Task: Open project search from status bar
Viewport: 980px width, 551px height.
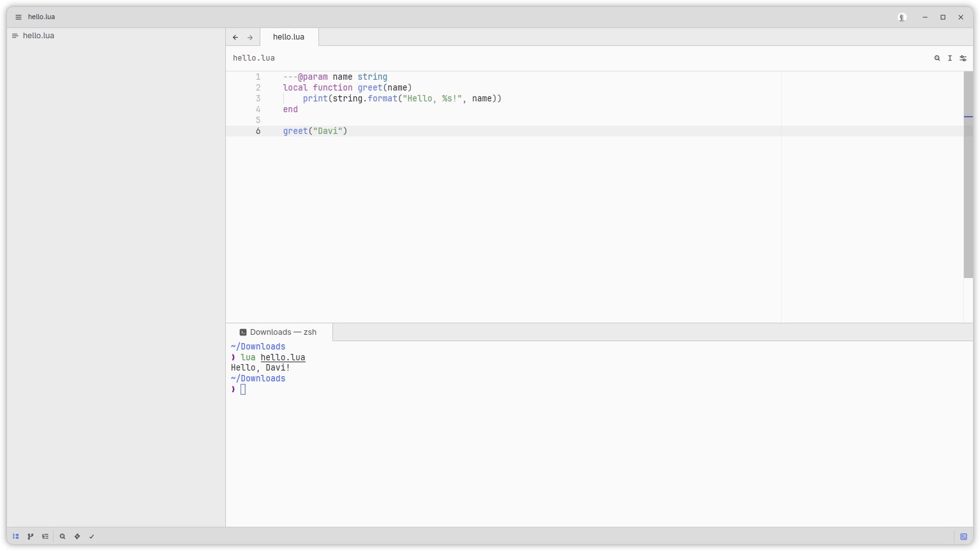Action: pos(63,536)
